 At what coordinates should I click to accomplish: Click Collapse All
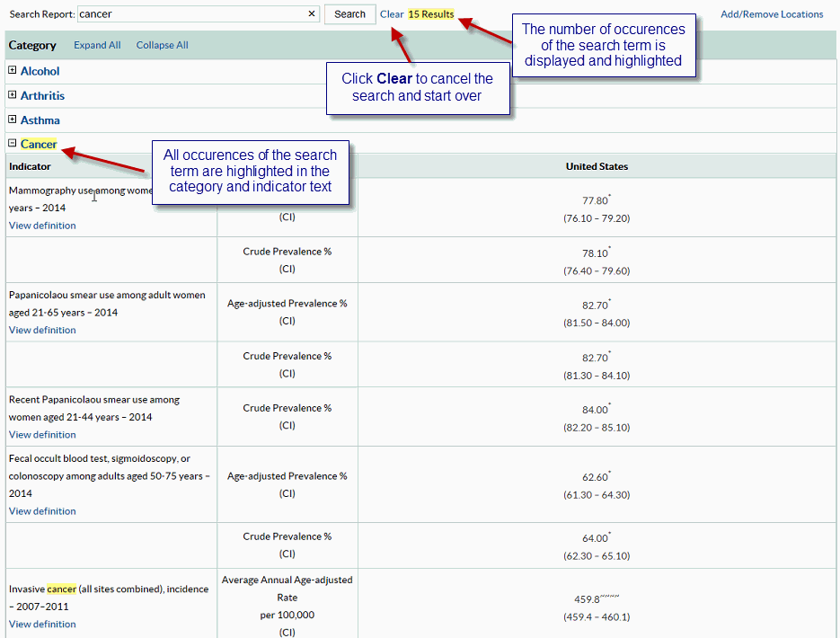[x=162, y=44]
